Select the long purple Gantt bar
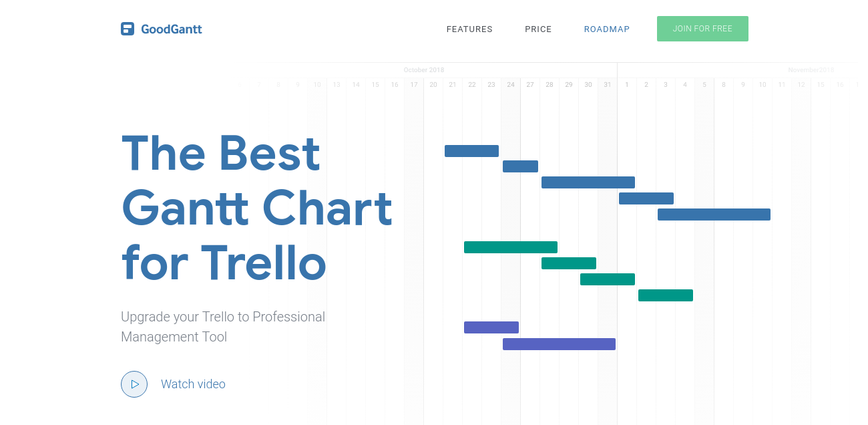 point(559,344)
